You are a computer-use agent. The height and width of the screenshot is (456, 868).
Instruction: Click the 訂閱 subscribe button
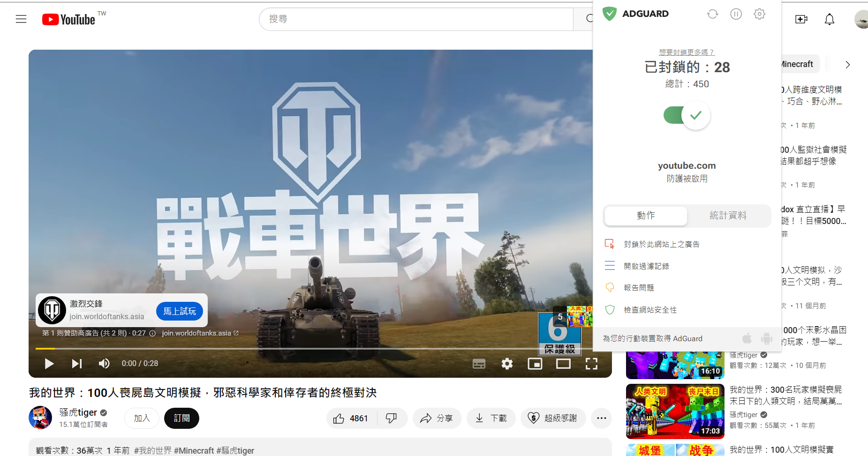pos(181,418)
